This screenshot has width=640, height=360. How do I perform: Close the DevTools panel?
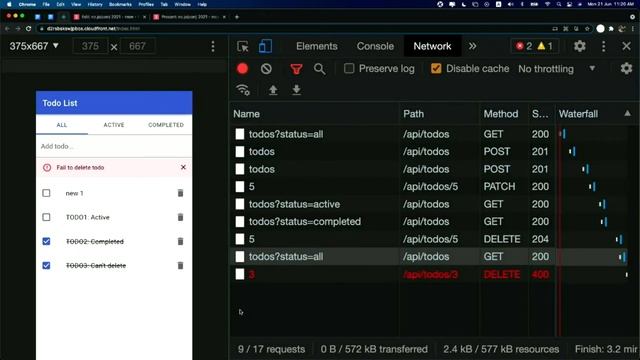point(627,46)
